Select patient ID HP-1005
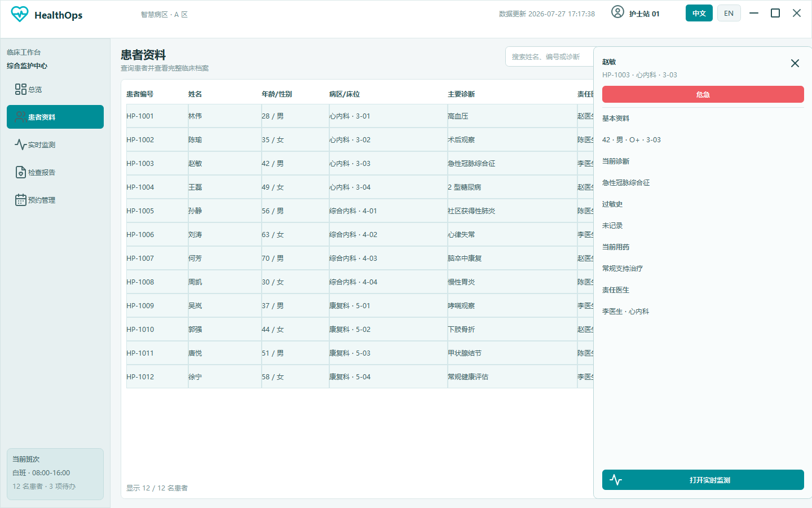812x508 pixels. [x=140, y=211]
